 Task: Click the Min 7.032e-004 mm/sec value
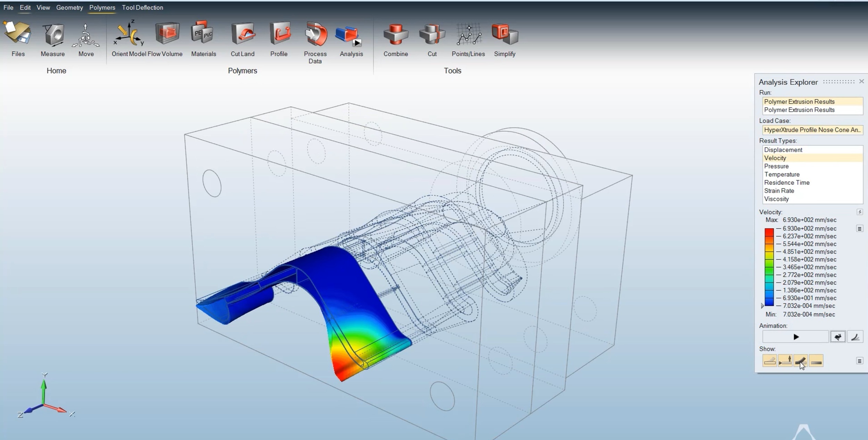point(809,314)
